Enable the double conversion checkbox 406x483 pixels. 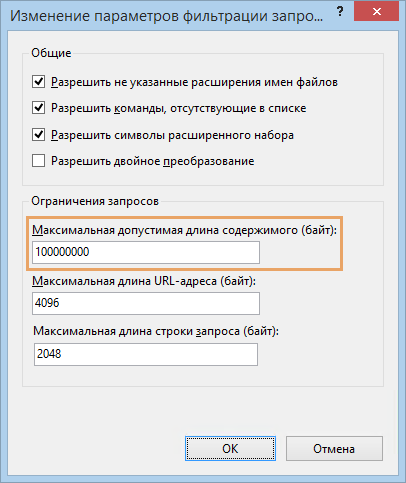(x=39, y=161)
